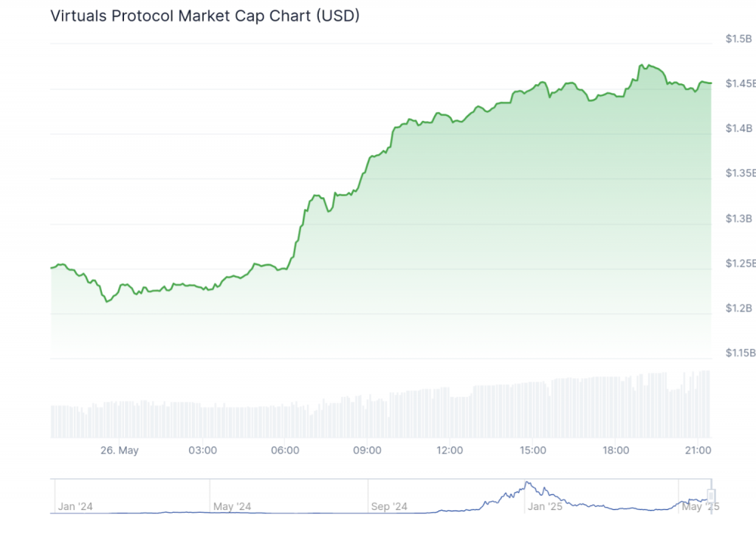This screenshot has width=756, height=535.
Task: Click the 26. May x-axis date label
Action: tap(120, 450)
